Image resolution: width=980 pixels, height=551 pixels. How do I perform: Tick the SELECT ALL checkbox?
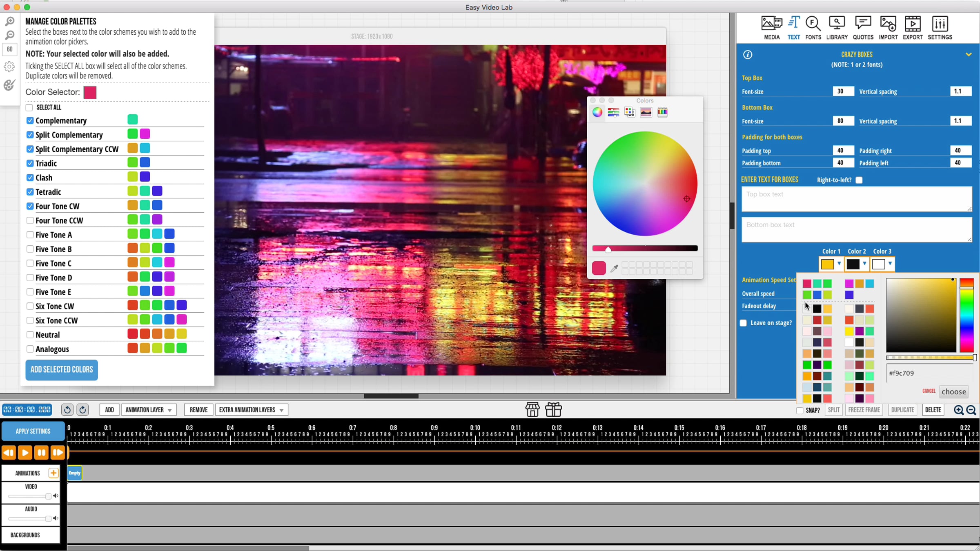click(x=29, y=108)
